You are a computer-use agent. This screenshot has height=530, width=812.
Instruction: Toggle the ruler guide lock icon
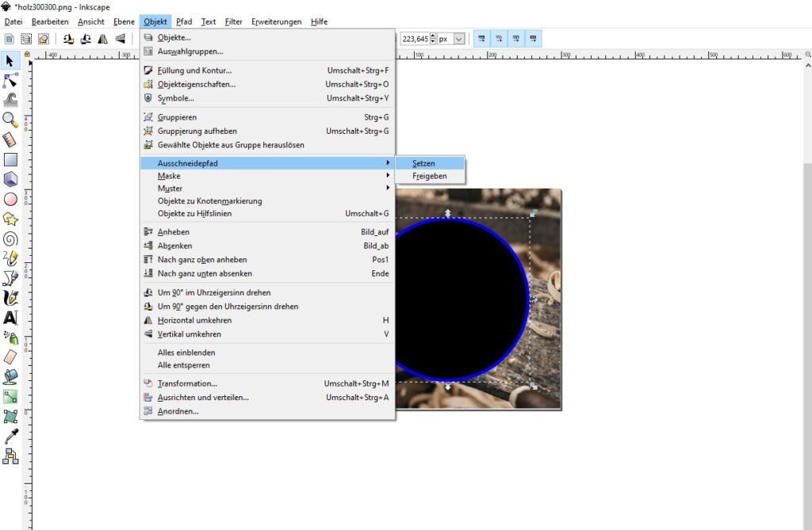tap(27, 54)
